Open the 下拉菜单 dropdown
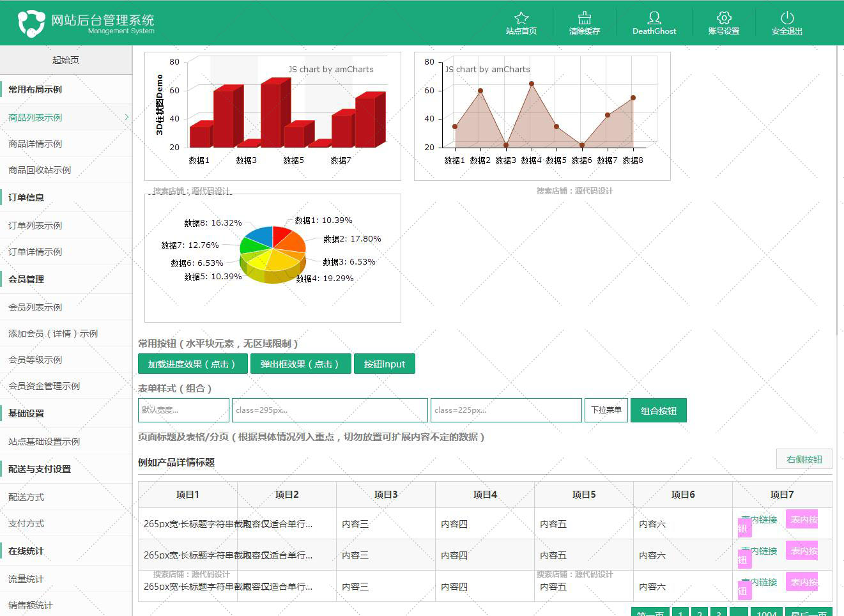The width and height of the screenshot is (844, 616). (x=606, y=410)
